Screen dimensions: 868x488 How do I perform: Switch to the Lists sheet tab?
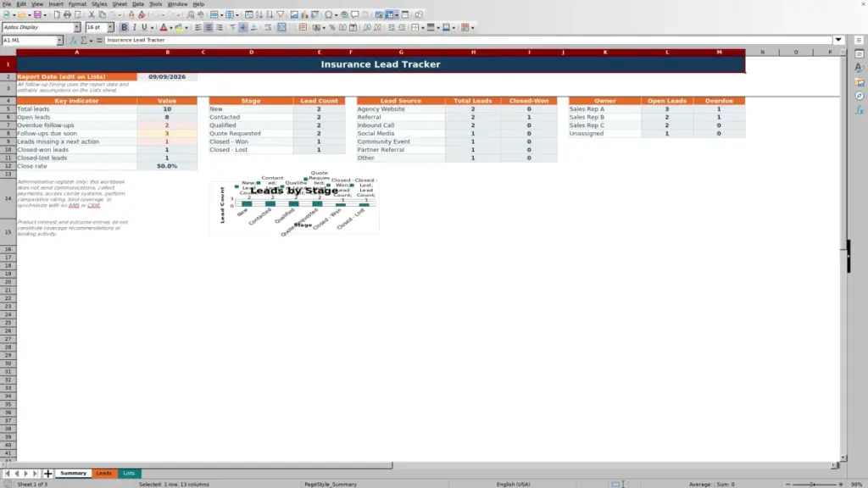click(x=129, y=474)
